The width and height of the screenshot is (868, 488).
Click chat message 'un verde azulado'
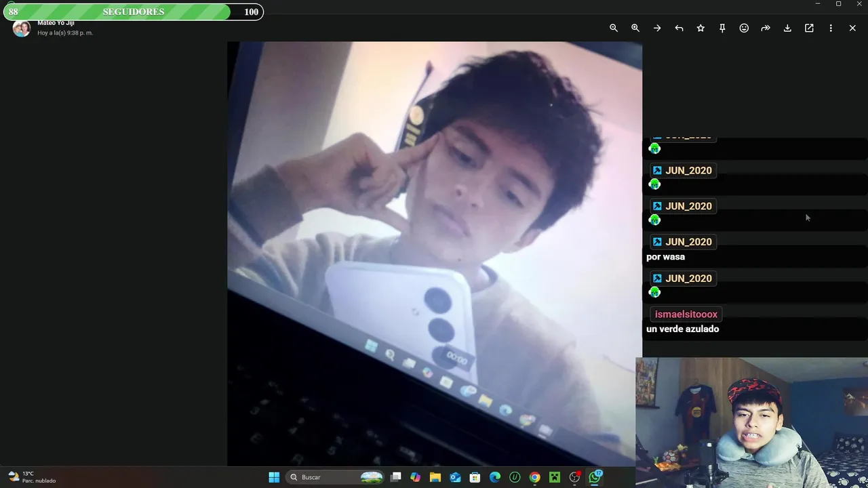(682, 329)
